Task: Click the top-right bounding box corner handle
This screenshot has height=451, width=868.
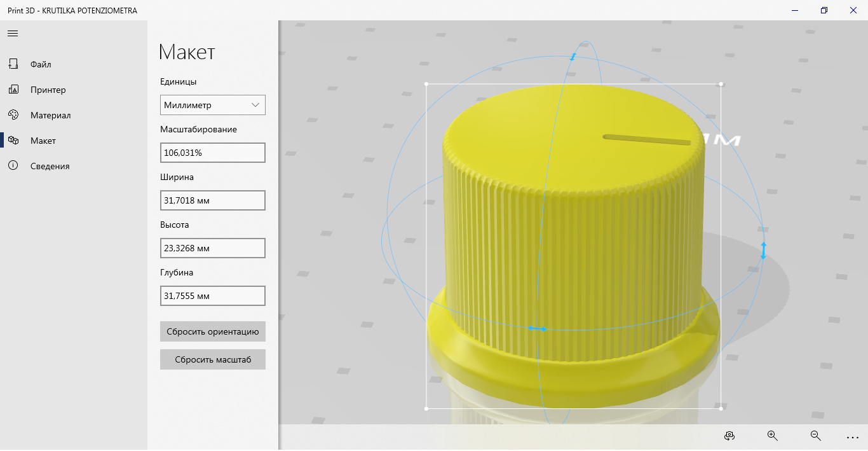Action: [721, 84]
